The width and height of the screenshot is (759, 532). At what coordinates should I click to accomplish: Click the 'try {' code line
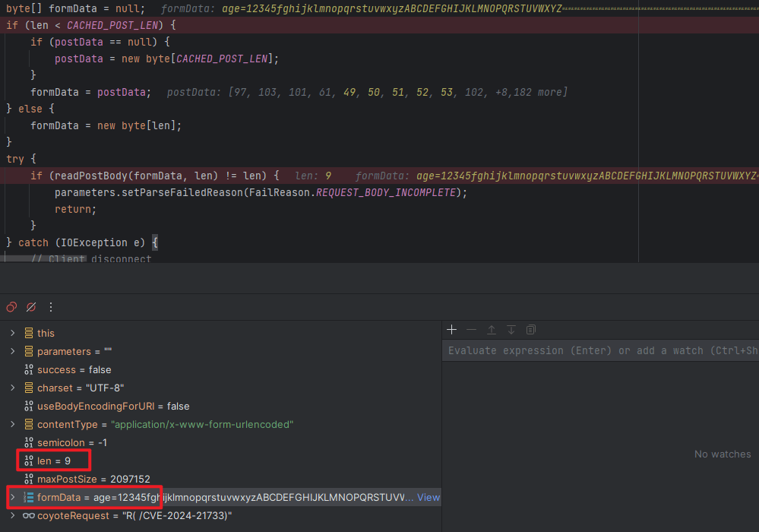click(21, 159)
